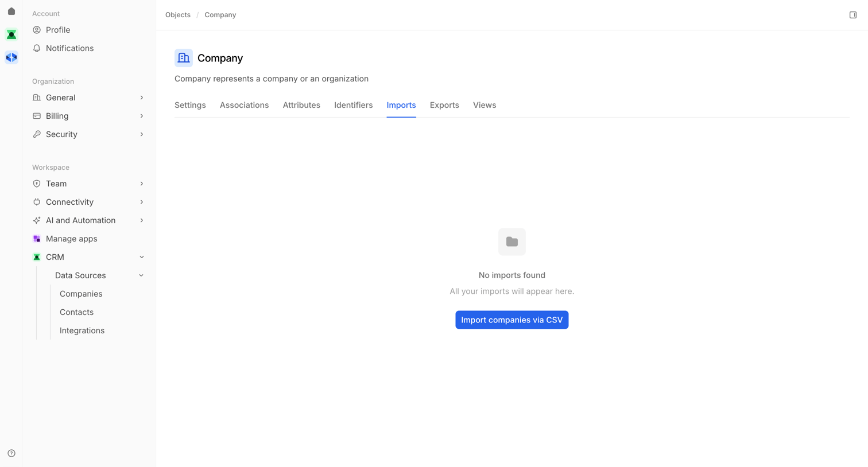Click the Connectivity label in sidebar
Screen dimensions: 868x467
69,202
